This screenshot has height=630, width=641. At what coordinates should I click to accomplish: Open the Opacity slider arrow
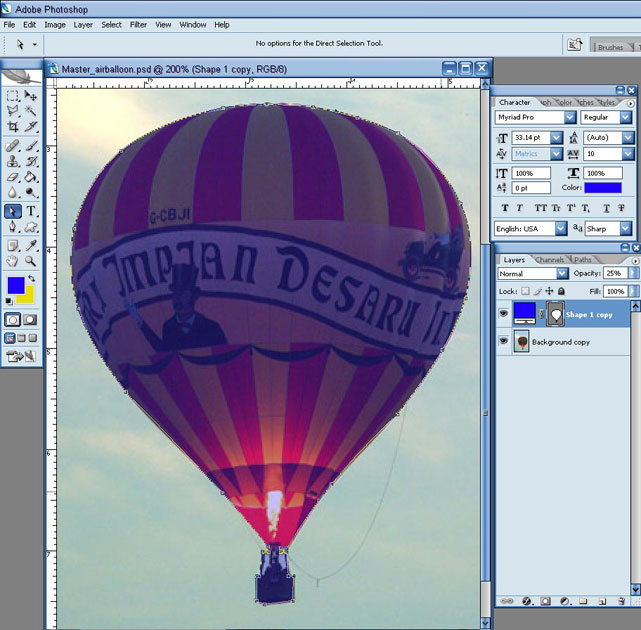click(x=632, y=273)
